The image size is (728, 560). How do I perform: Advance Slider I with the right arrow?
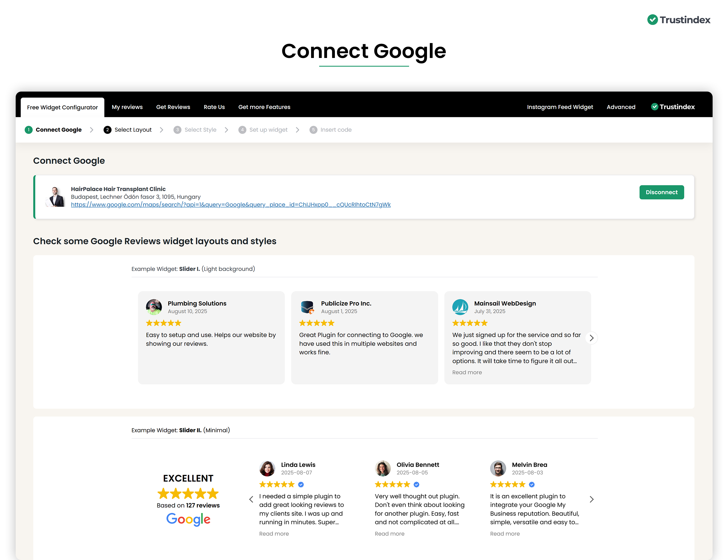(x=591, y=338)
